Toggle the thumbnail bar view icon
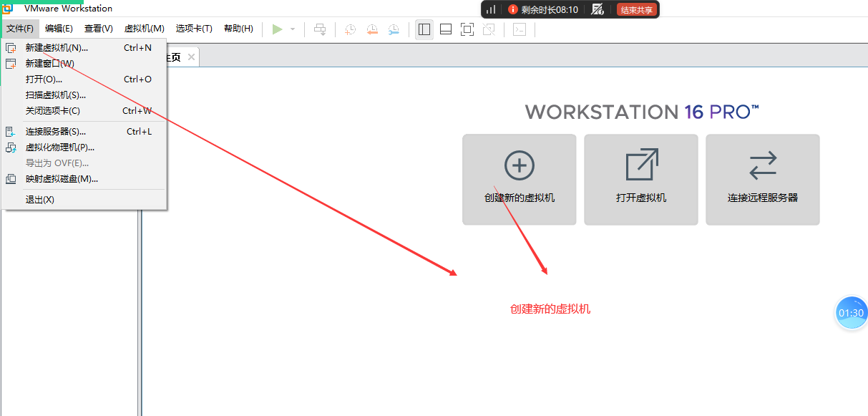868x416 pixels. 446,29
